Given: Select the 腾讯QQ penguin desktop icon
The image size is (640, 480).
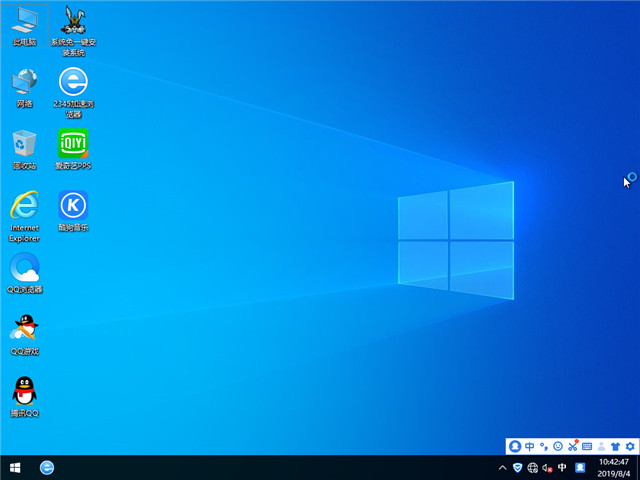Looking at the screenshot, I should tap(24, 397).
